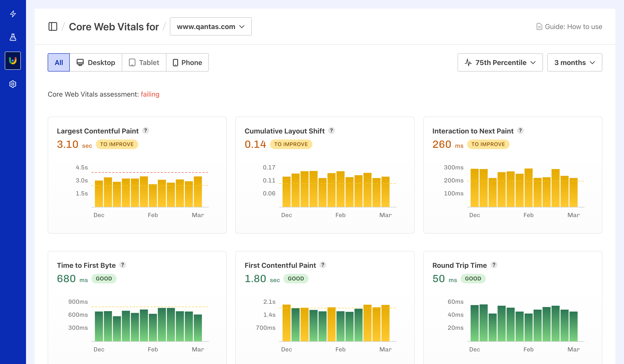
Task: Open the experiments flask icon in the sidebar
Action: coord(13,37)
